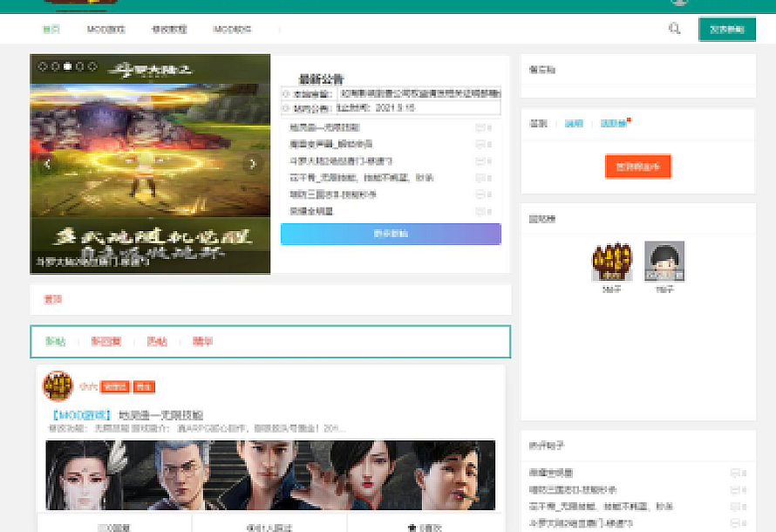Go to previous carousel slide arrow
776x532 pixels.
click(49, 164)
